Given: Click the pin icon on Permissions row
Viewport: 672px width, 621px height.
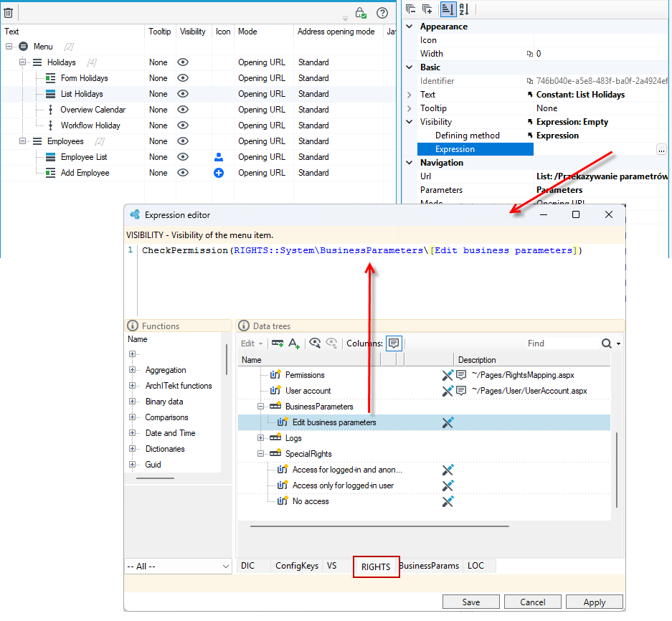Looking at the screenshot, I should [x=448, y=375].
